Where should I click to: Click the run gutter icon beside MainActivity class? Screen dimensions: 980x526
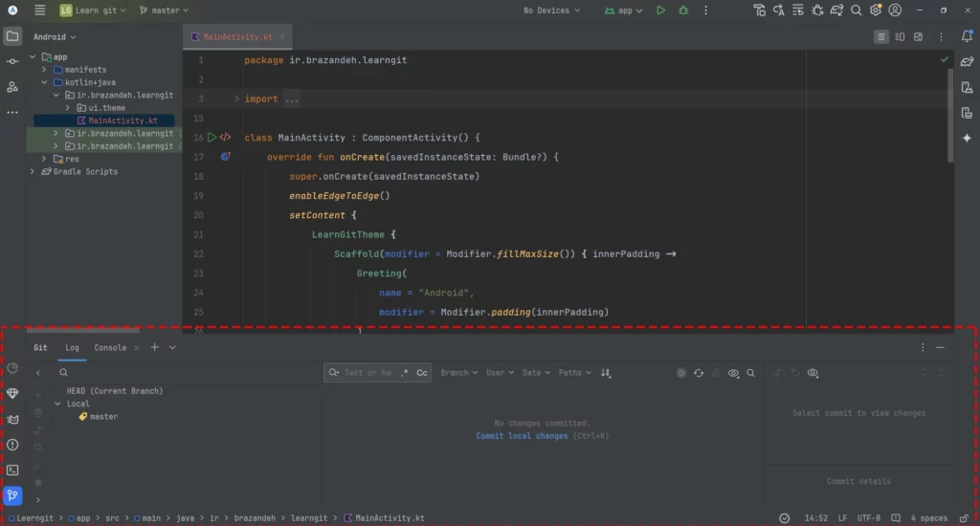click(212, 137)
